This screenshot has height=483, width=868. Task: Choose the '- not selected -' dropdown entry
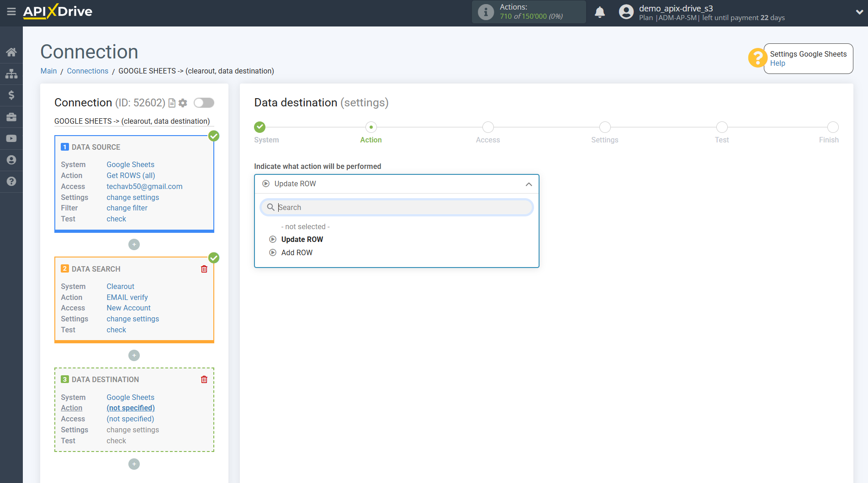coord(305,226)
